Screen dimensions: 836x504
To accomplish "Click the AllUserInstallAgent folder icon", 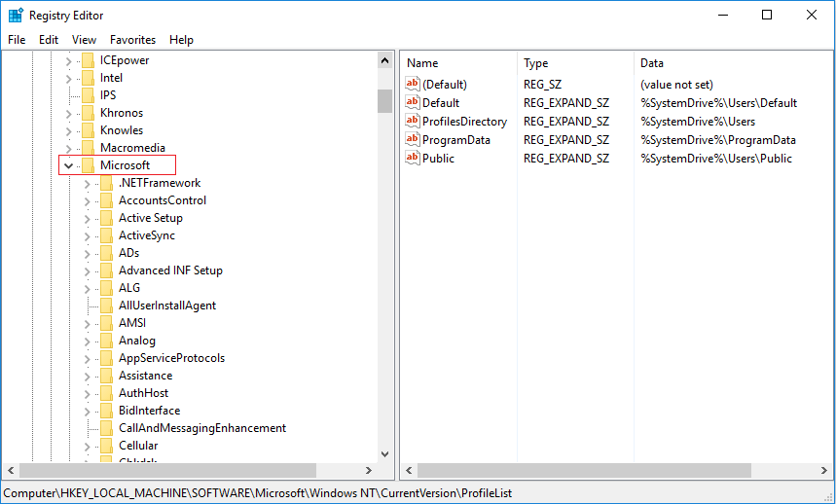I will tap(107, 306).
